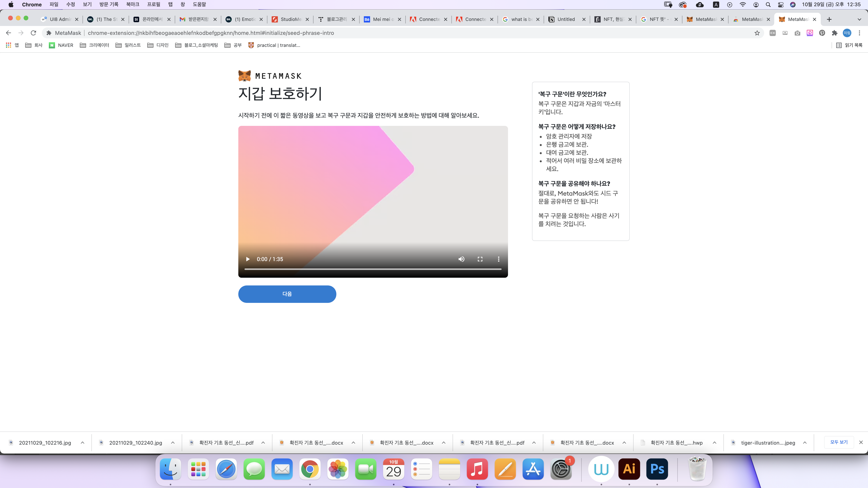Open Finder from the Dock
Screen dimensions: 868x488
(x=170, y=469)
